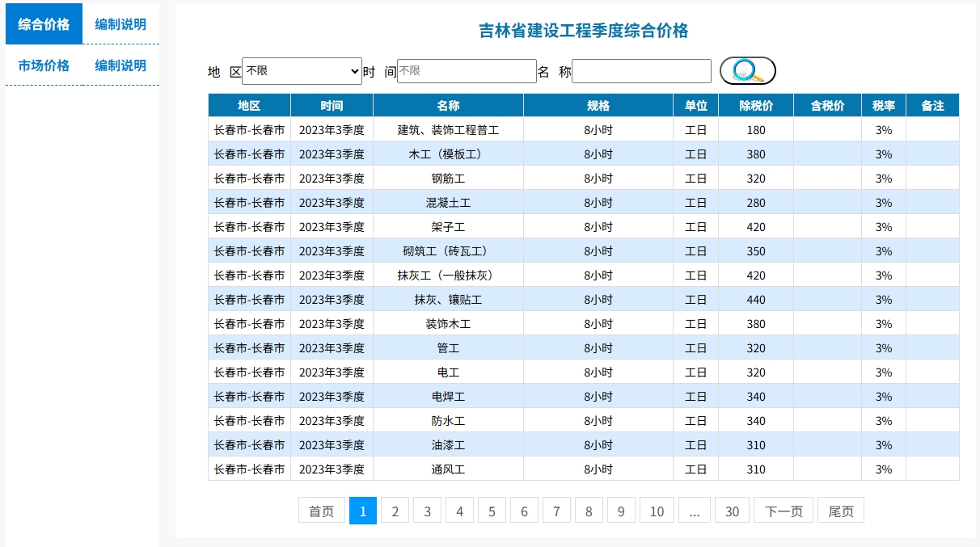Click the 木工（模板工） name cell
This screenshot has height=547, width=980.
coord(448,154)
